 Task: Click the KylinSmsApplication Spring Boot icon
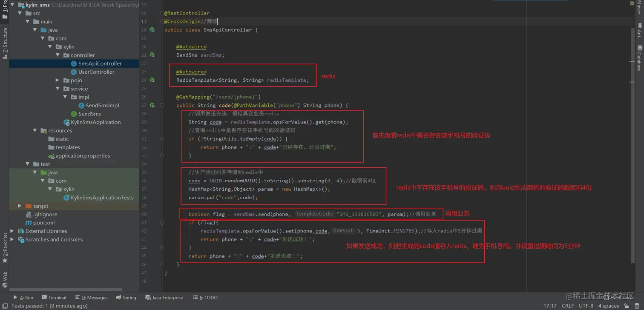66,122
